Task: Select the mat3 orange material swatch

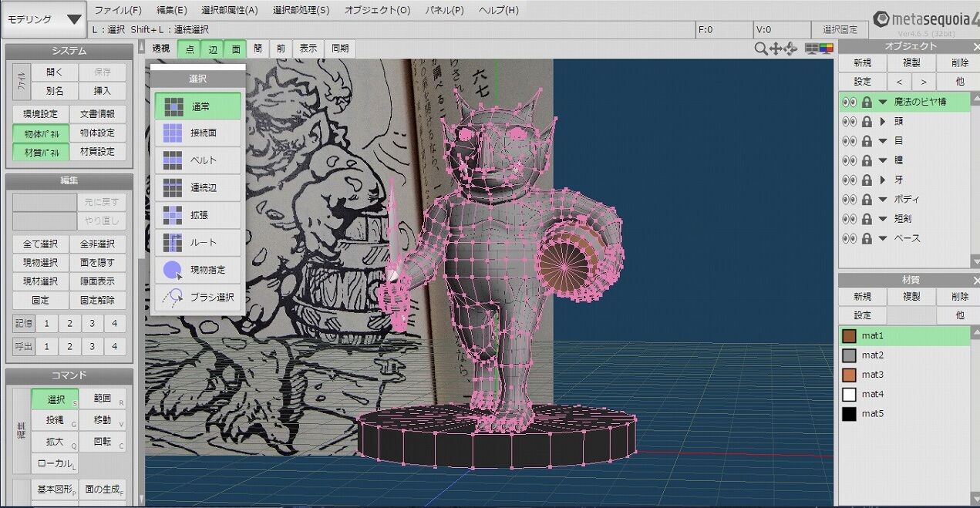Action: tap(849, 375)
